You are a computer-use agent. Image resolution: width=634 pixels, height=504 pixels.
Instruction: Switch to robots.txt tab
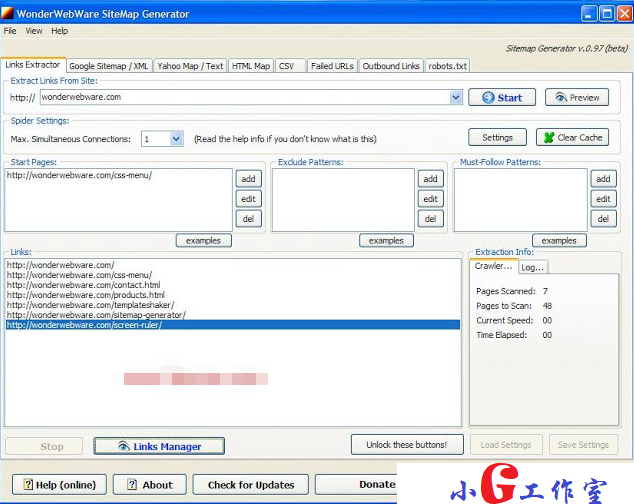pyautogui.click(x=447, y=66)
